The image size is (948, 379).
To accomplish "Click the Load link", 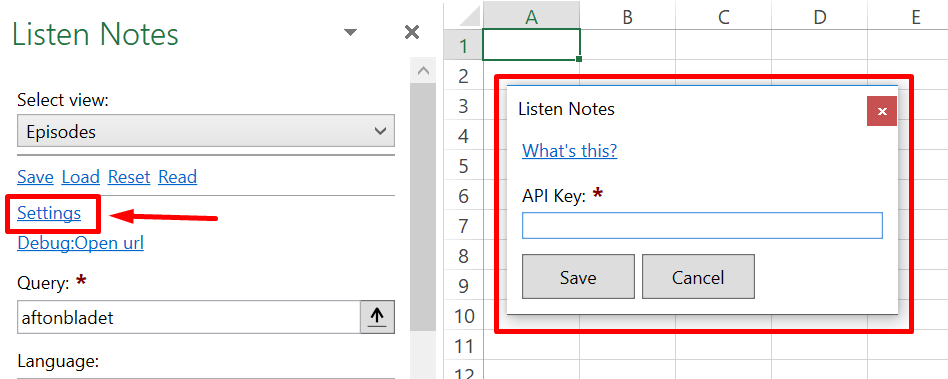I will (80, 177).
